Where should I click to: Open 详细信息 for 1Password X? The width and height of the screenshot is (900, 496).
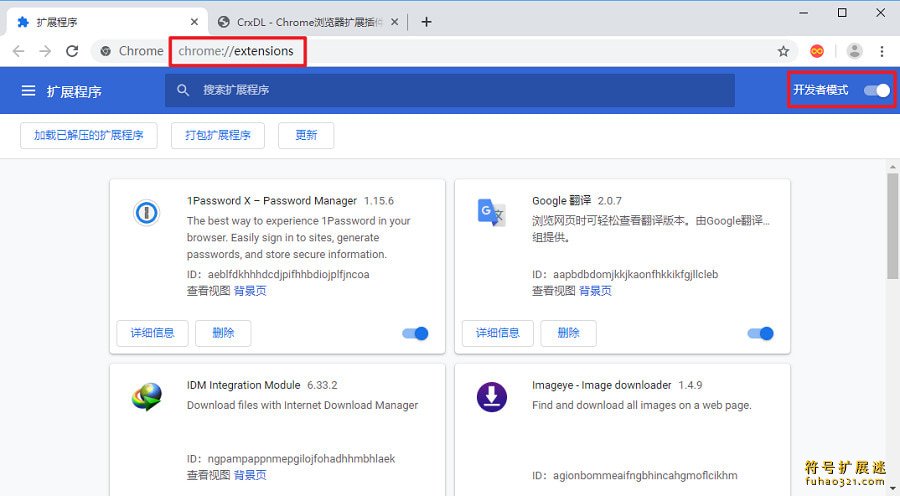(x=152, y=334)
